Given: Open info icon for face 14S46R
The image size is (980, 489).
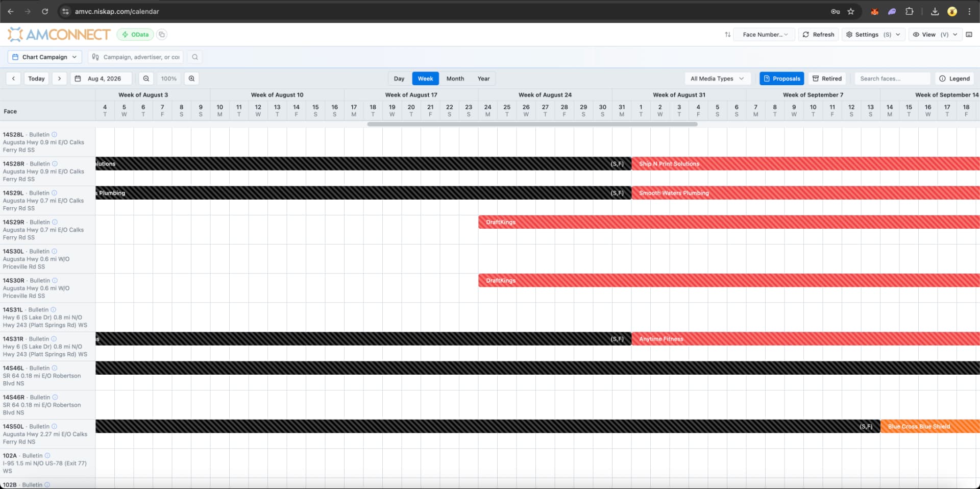Looking at the screenshot, I should (x=55, y=397).
